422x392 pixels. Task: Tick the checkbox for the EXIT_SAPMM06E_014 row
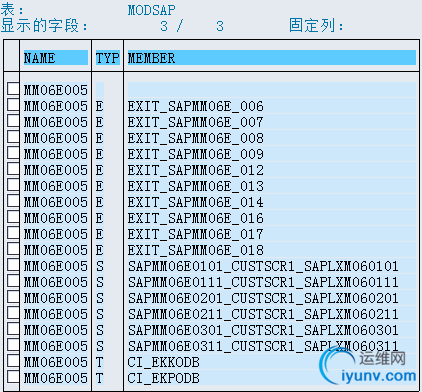[x=13, y=201]
